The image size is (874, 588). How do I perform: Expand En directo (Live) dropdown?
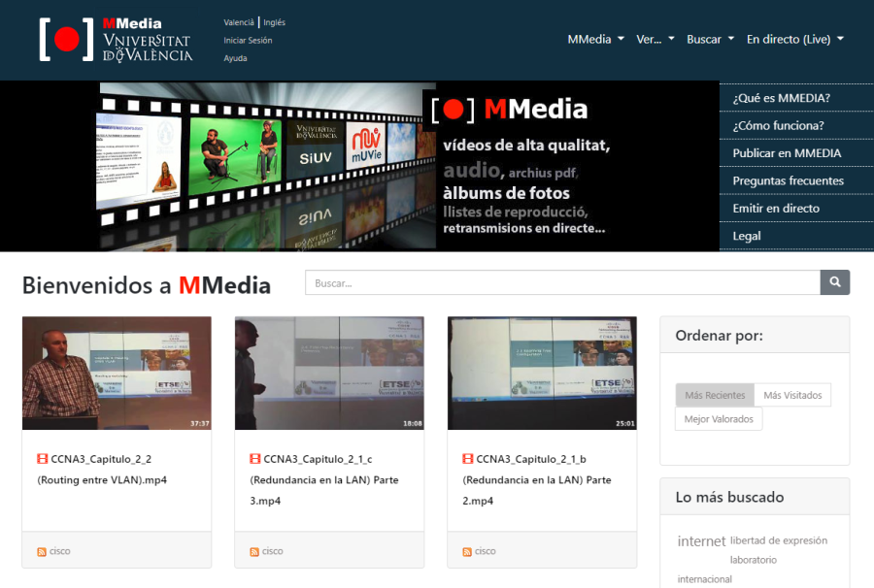794,39
